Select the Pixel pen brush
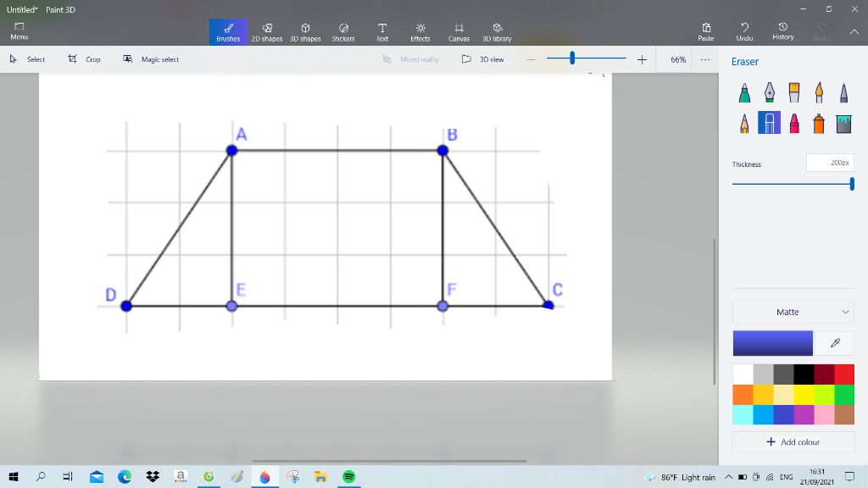 click(843, 92)
